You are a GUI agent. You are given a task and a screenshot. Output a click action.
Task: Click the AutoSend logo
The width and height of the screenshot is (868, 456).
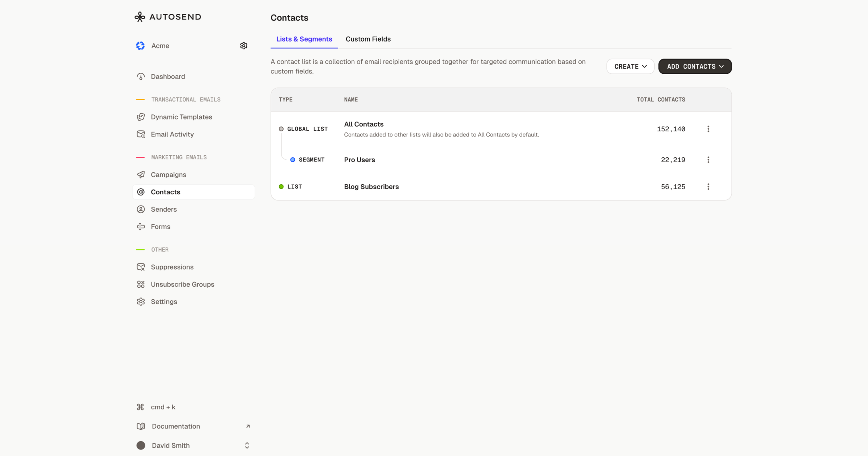pyautogui.click(x=168, y=17)
